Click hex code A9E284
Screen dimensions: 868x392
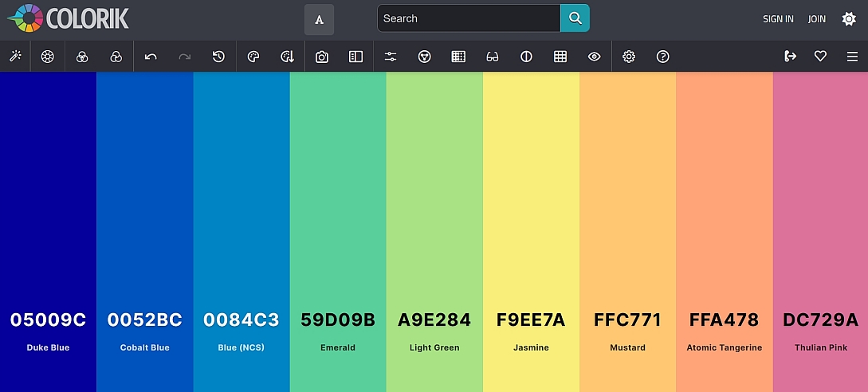[434, 319]
